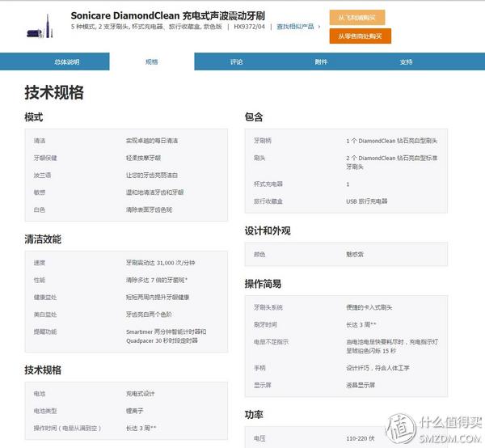Screen dimensions: 485x448
Task: Click the Sonicare DiamondClean product title
Action: tap(168, 15)
